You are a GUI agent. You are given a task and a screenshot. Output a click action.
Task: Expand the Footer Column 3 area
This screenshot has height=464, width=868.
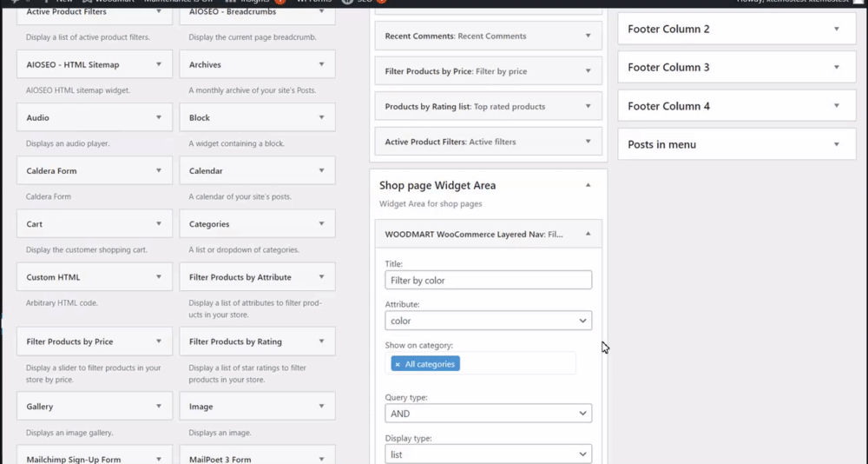tap(836, 67)
